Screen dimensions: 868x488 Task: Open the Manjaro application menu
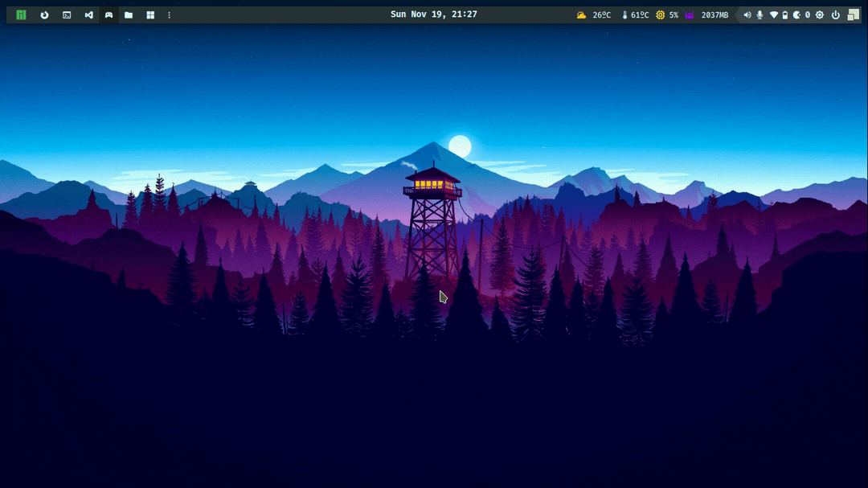22,15
